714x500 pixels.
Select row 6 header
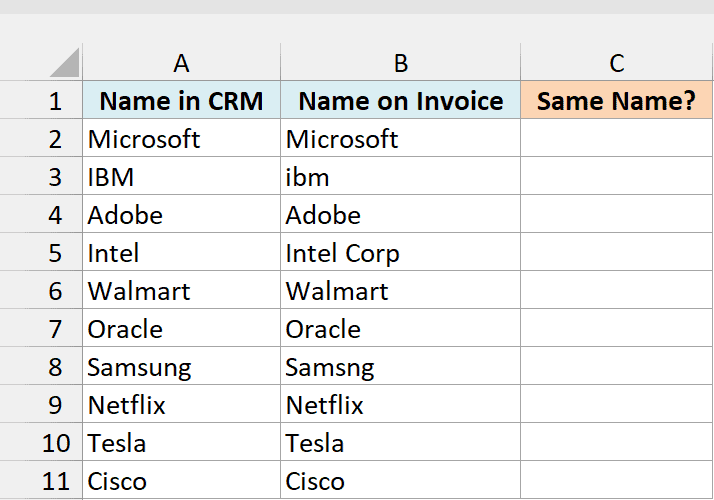coord(41,291)
